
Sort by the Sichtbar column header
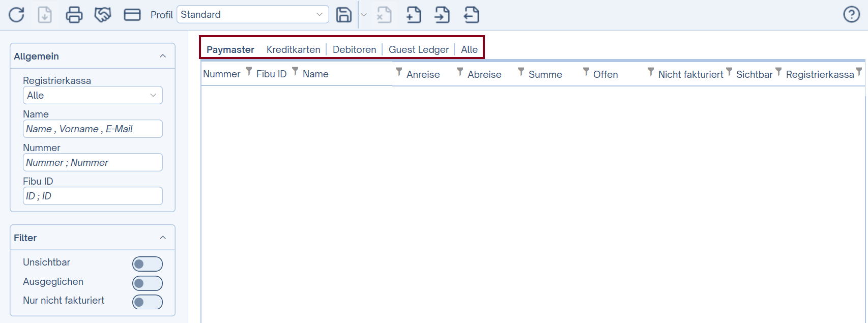tap(755, 74)
